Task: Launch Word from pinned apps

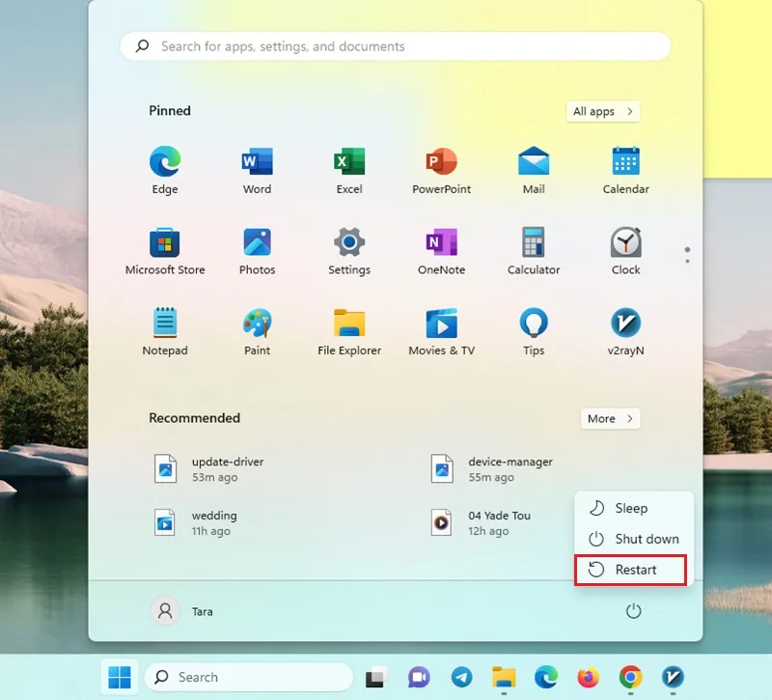Action: coord(257,170)
